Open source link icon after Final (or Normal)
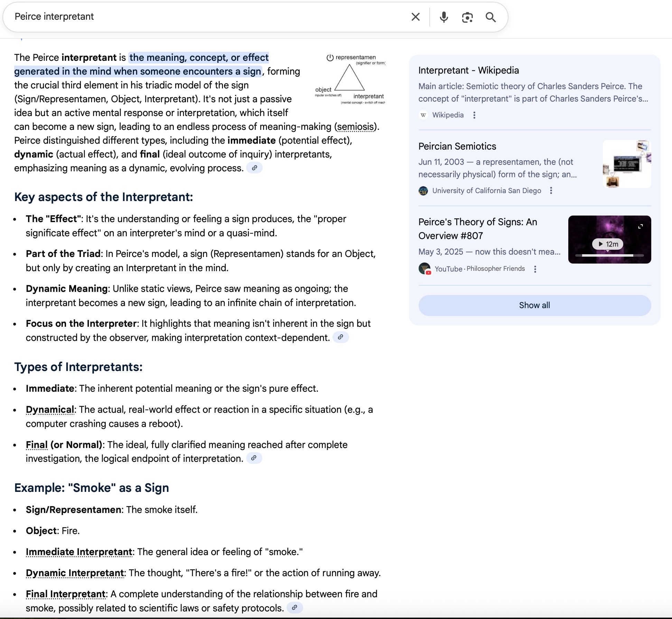Viewport: 672px width, 619px height. pyautogui.click(x=254, y=458)
